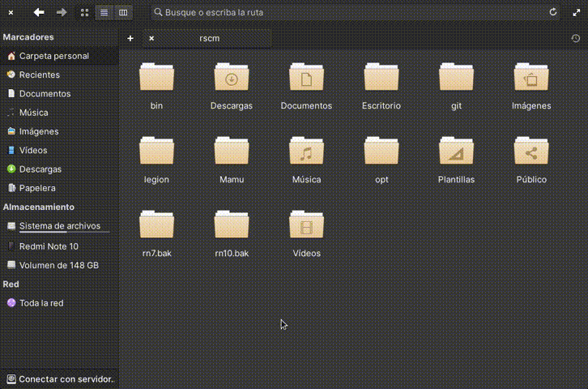Open Descargas bookmark in sidebar
This screenshot has width=588, height=389.
(x=59, y=169)
